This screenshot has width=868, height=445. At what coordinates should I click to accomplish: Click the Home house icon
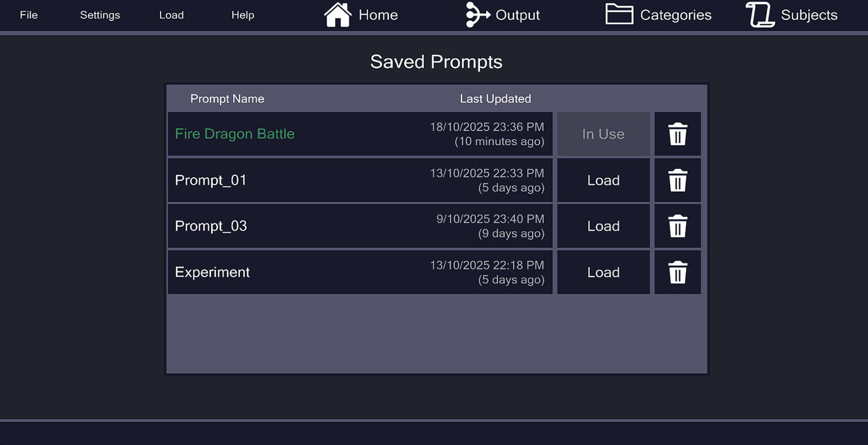(337, 15)
